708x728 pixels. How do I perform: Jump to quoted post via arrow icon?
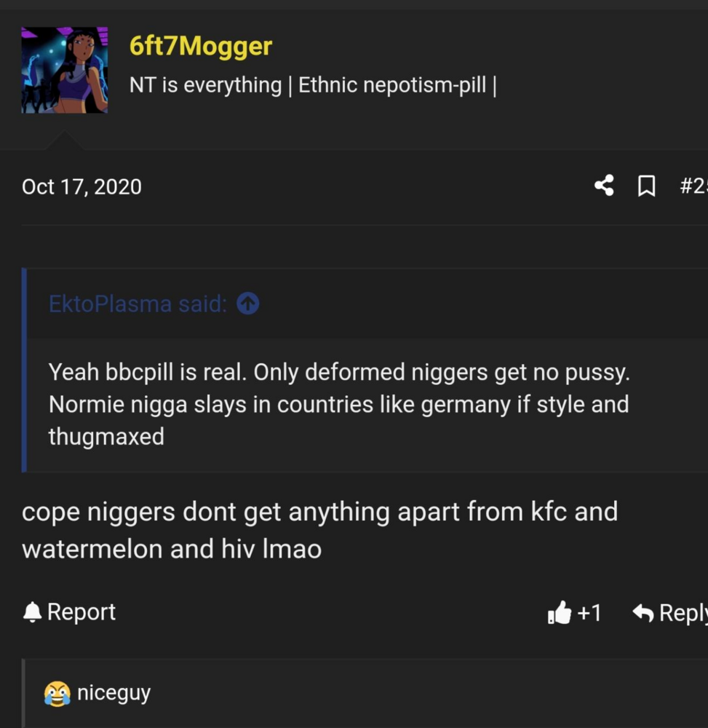click(247, 304)
